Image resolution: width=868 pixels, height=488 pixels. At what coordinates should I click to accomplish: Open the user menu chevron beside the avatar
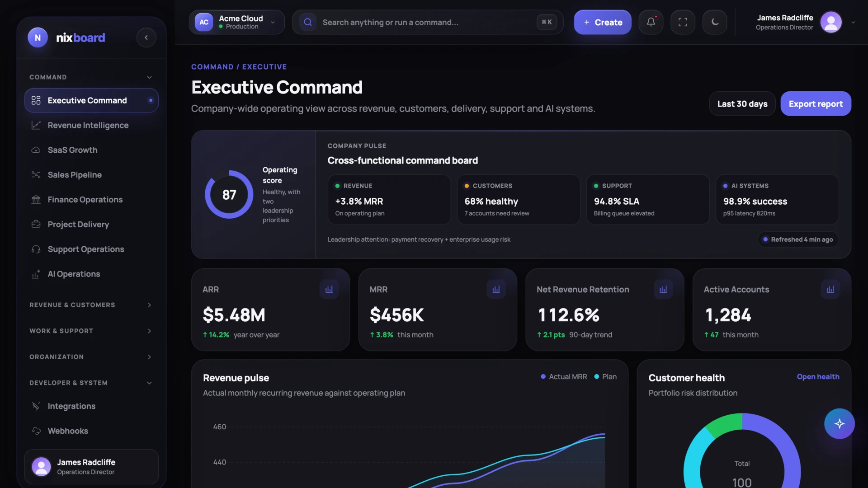point(853,22)
